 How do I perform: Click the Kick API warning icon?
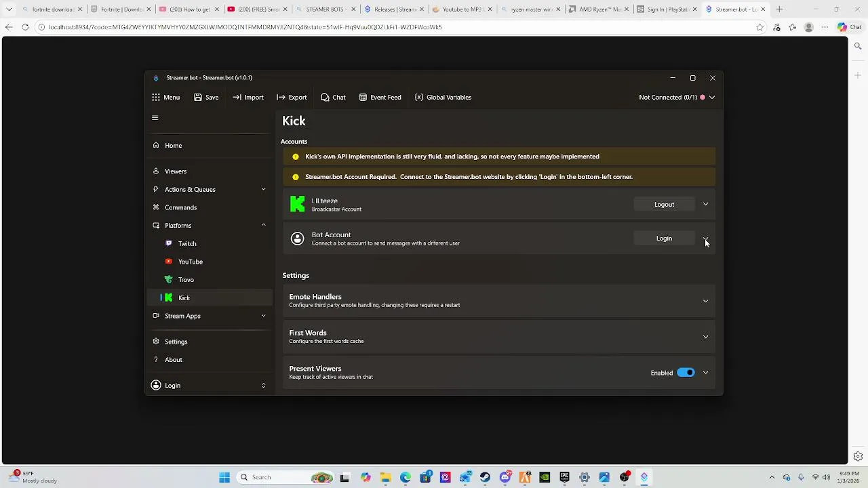click(x=296, y=157)
